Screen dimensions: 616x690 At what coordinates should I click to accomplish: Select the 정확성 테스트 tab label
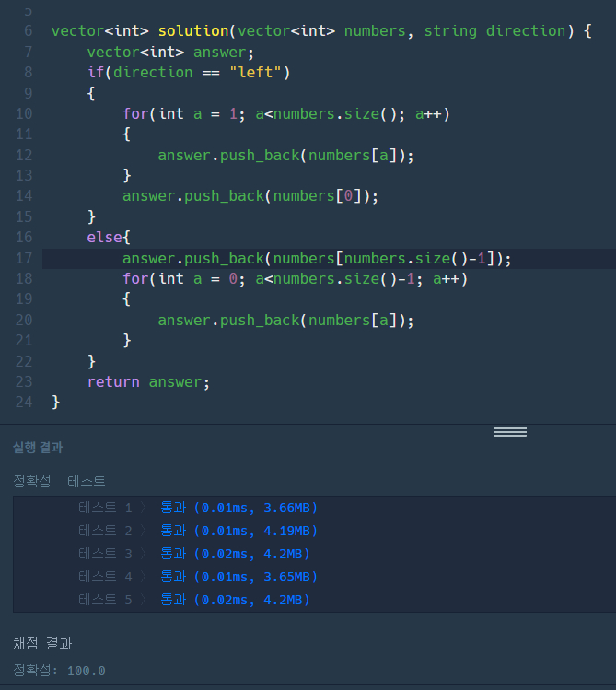click(x=59, y=482)
